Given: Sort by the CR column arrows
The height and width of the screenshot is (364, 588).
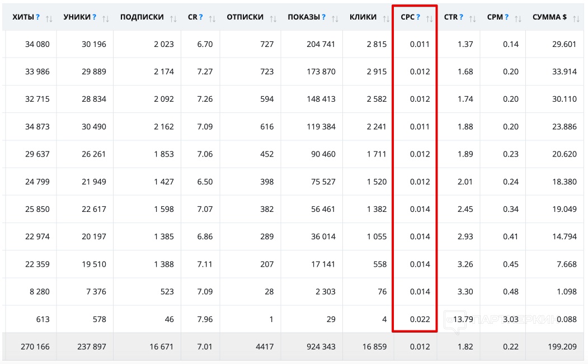Looking at the screenshot, I should pos(212,19).
